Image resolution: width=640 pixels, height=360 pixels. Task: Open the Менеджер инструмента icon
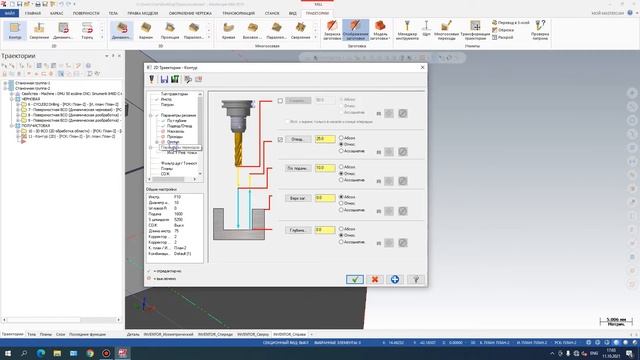407,30
